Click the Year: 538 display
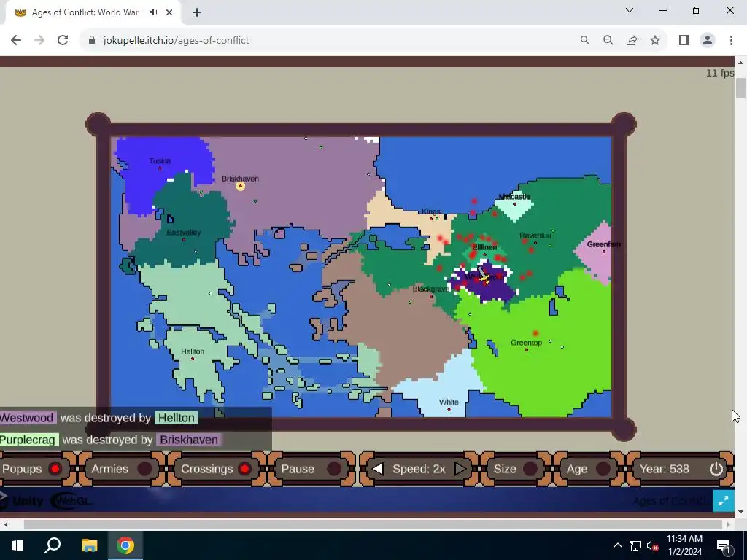The image size is (747, 560). [x=664, y=469]
